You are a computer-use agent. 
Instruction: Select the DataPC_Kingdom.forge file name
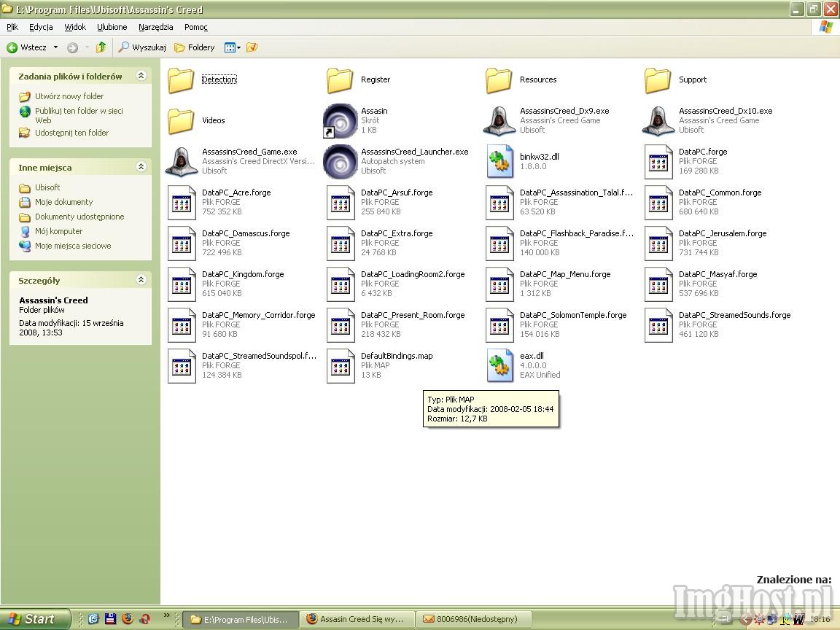[x=243, y=274]
